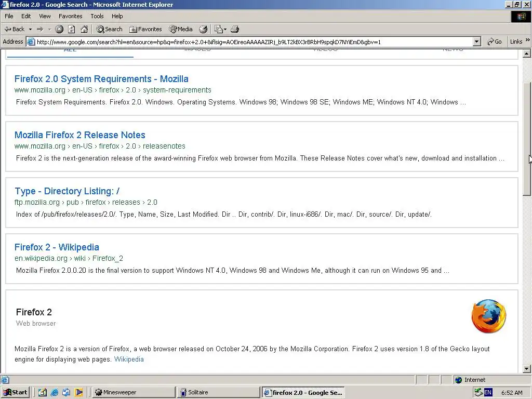Screen dimensions: 532x399
Task: Click the 6:52 AM clock
Action: [512, 393]
